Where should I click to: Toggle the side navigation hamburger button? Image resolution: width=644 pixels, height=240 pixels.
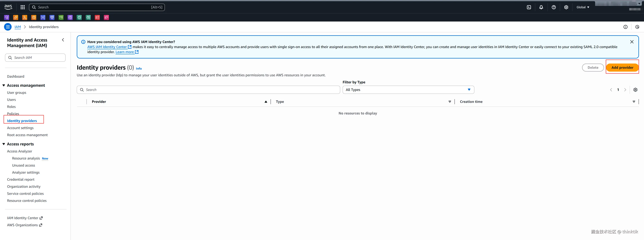(8, 27)
